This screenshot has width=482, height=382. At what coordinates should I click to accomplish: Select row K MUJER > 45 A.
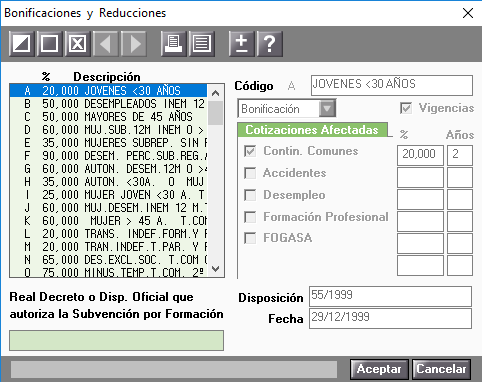(108, 221)
